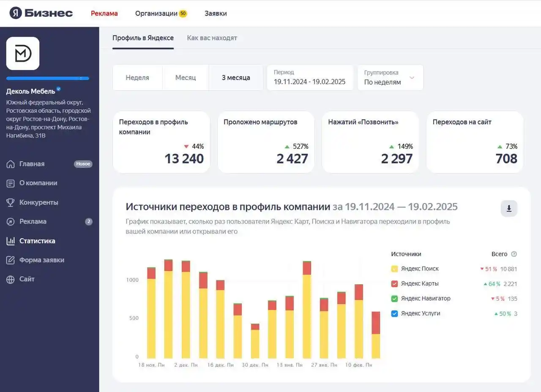541x392 pixels.
Task: Click the Реклама compass icon in sidebar
Action: (x=11, y=222)
